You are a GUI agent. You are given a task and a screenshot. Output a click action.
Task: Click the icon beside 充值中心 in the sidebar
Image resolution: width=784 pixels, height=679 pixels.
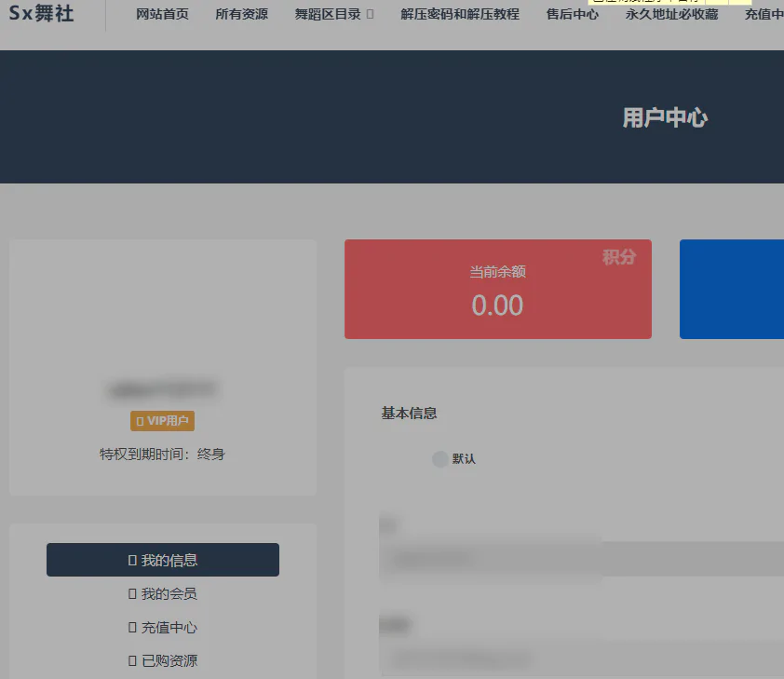click(x=132, y=627)
